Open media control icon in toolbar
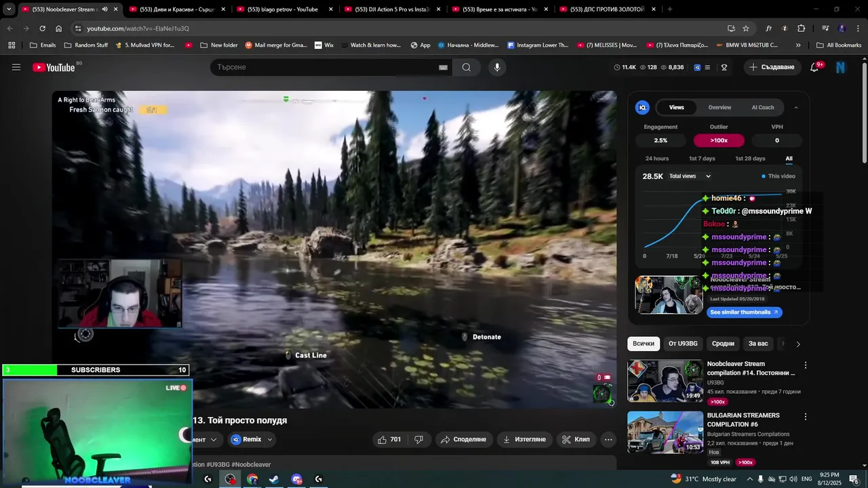Viewport: 868px width, 488px height. click(825, 28)
